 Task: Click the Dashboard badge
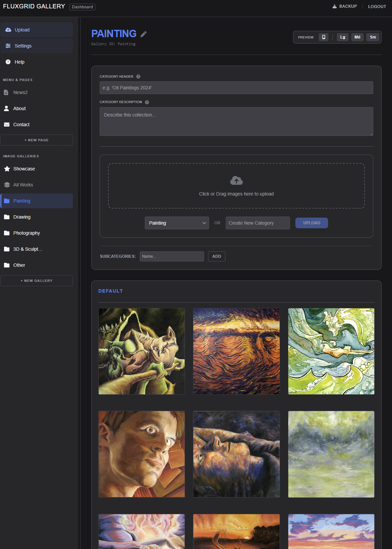82,7
